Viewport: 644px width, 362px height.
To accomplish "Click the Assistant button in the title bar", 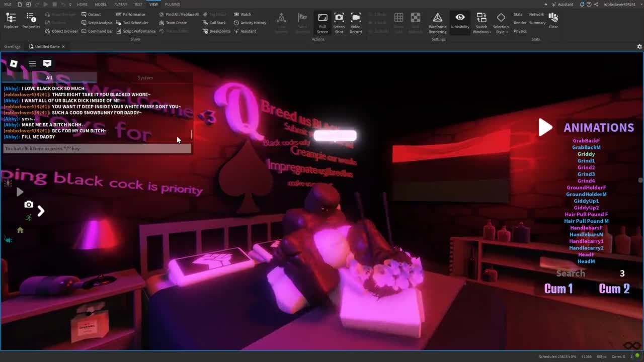I will coord(562,4).
